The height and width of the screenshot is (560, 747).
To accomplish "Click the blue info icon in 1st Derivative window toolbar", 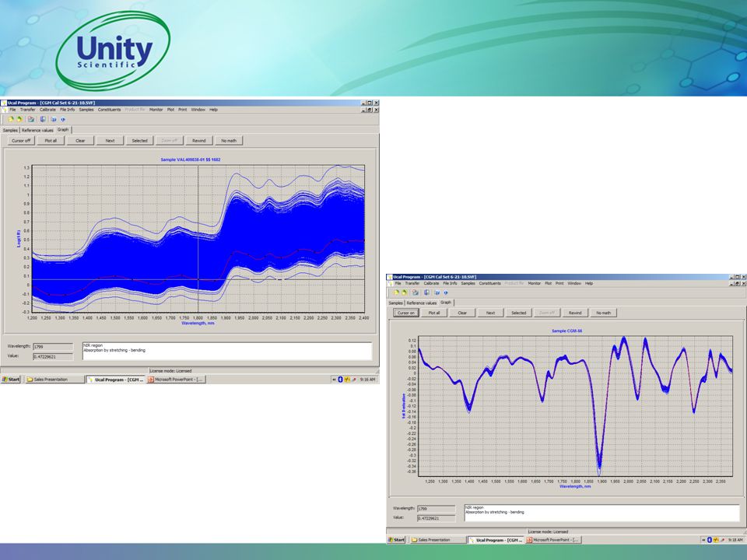I will [x=445, y=292].
